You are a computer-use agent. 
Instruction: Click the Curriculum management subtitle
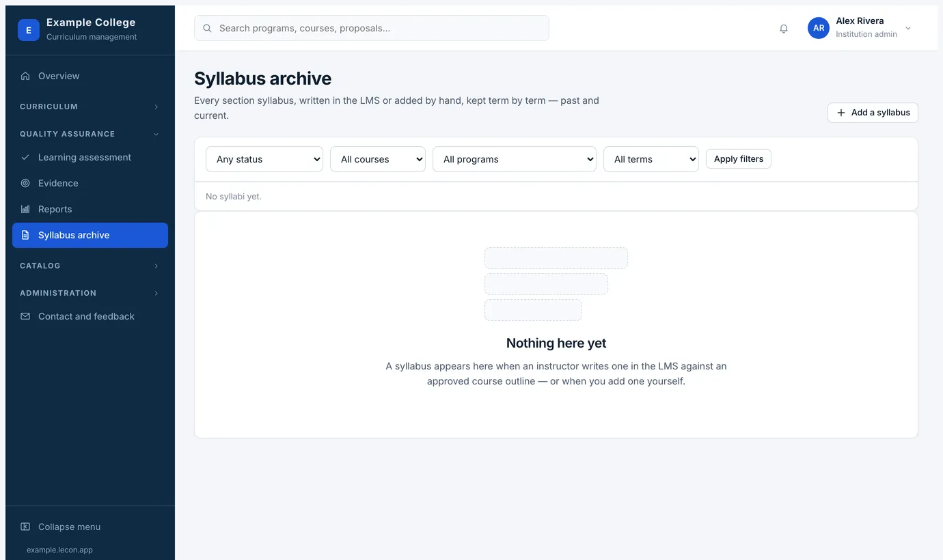(x=92, y=37)
